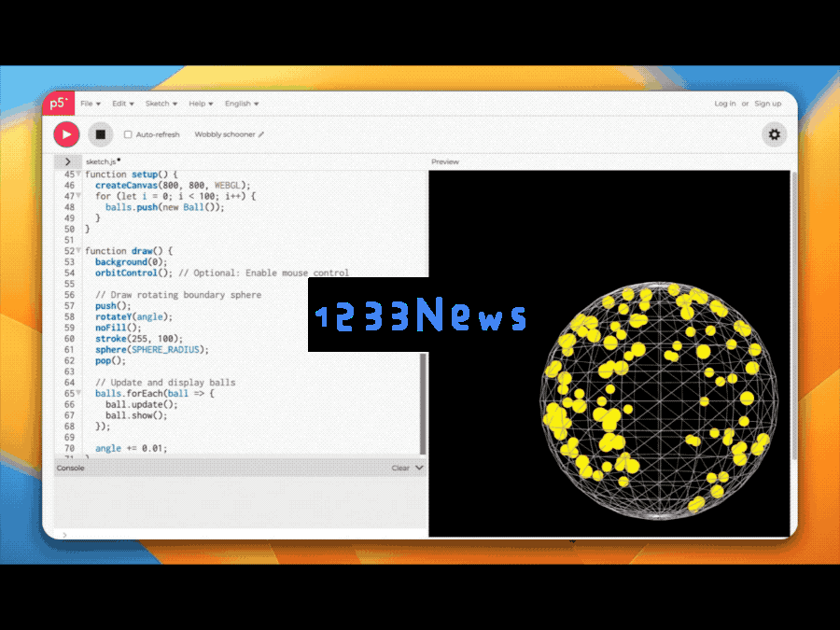
Task: Click the rotating sphere in preview canvas
Action: (x=658, y=400)
